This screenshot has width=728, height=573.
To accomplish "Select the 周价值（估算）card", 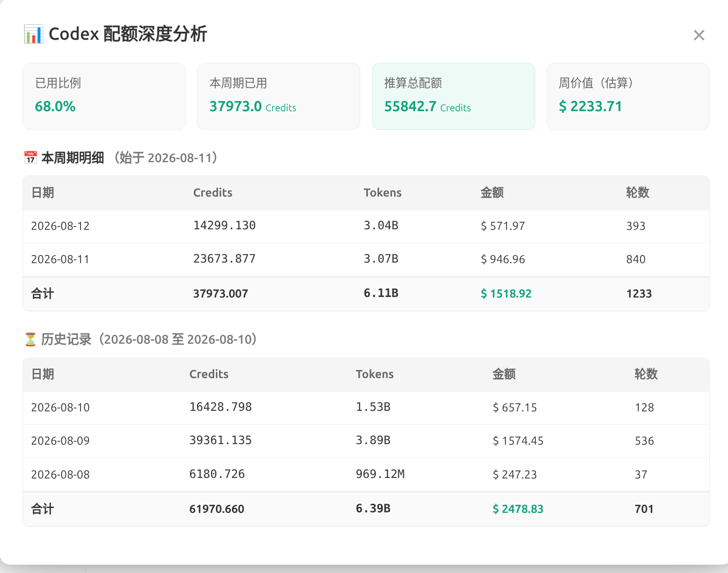I will [x=628, y=96].
